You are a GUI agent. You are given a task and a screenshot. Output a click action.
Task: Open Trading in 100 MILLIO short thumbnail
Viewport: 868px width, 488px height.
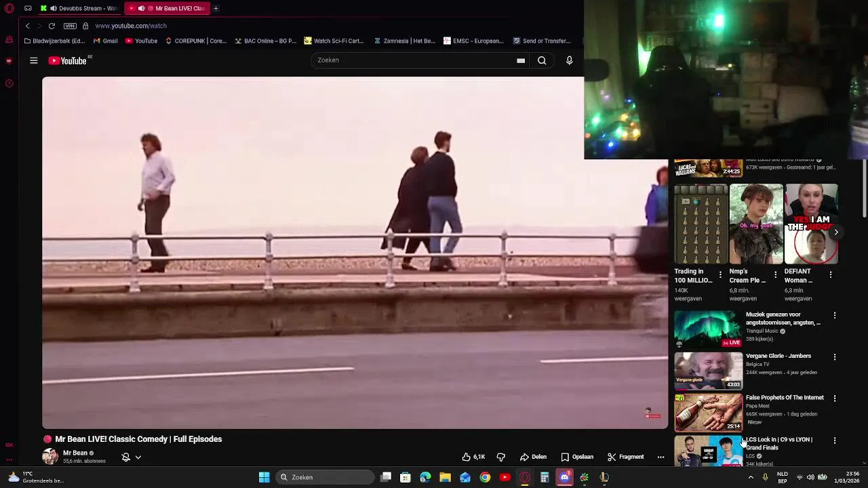coord(701,224)
